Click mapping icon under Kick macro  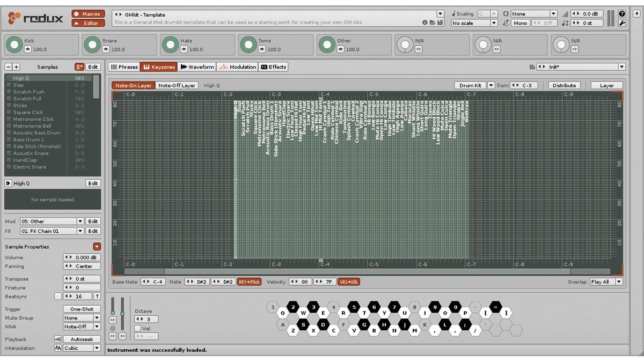[28, 49]
